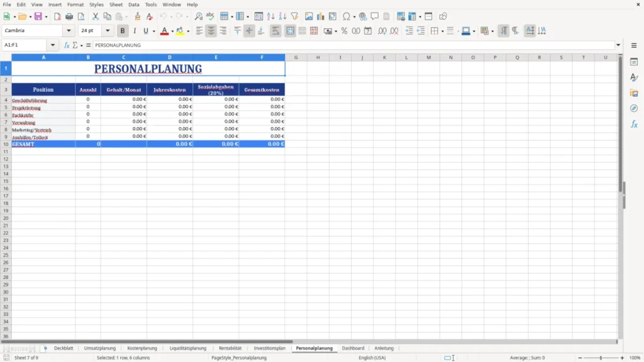Click the Save document icon
The height and width of the screenshot is (362, 644).
click(38, 16)
